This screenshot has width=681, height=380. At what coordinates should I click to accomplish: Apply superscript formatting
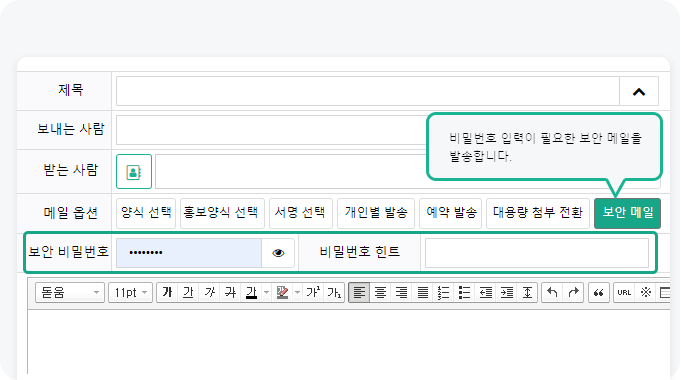(x=313, y=292)
